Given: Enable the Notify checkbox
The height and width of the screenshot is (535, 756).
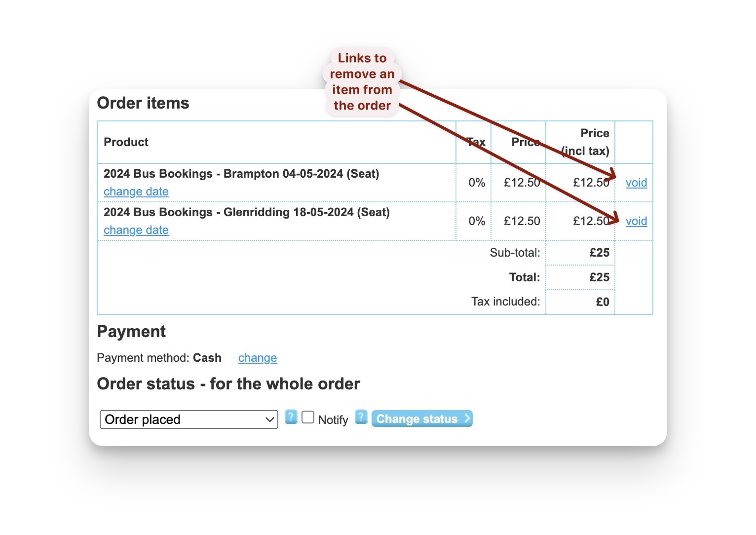Looking at the screenshot, I should click(x=308, y=417).
